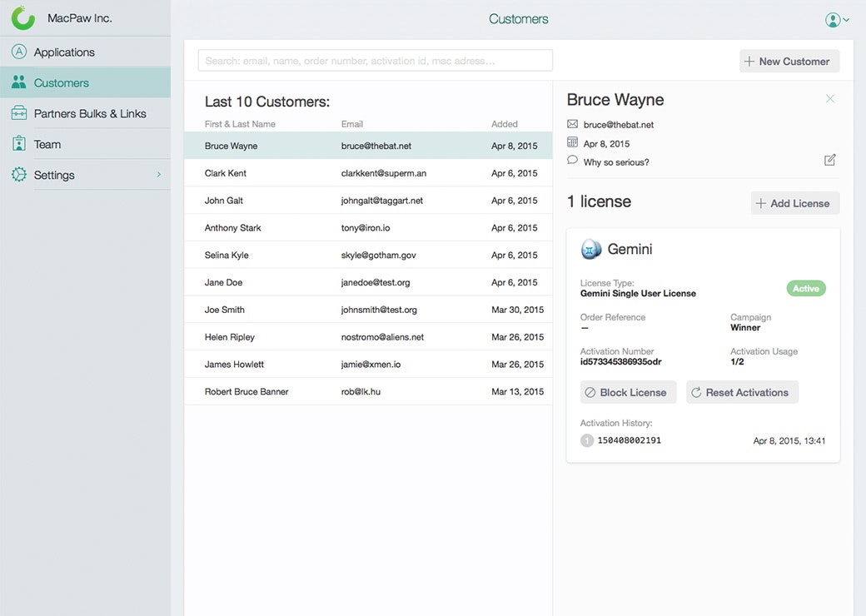Switch to the Team section
866x616 pixels.
tap(47, 143)
